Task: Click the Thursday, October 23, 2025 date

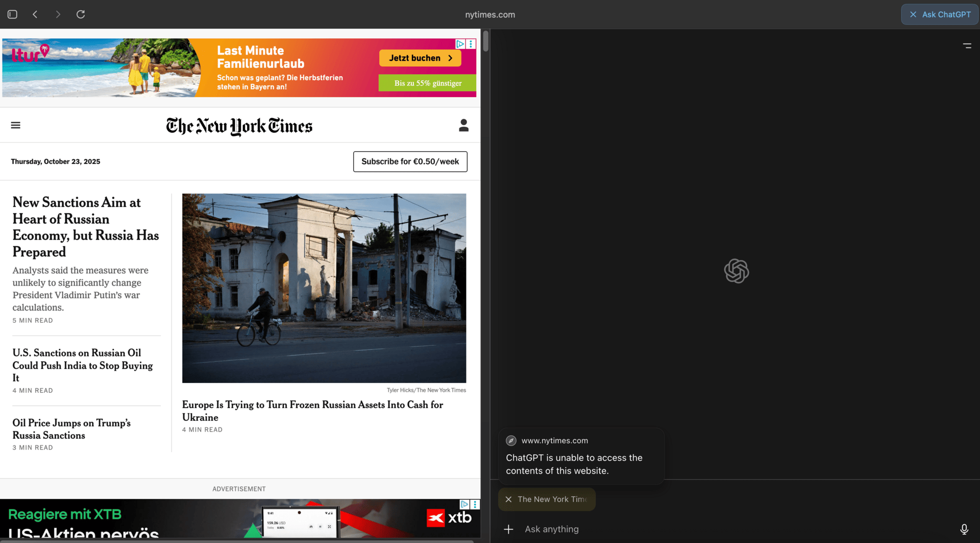Action: pyautogui.click(x=56, y=161)
